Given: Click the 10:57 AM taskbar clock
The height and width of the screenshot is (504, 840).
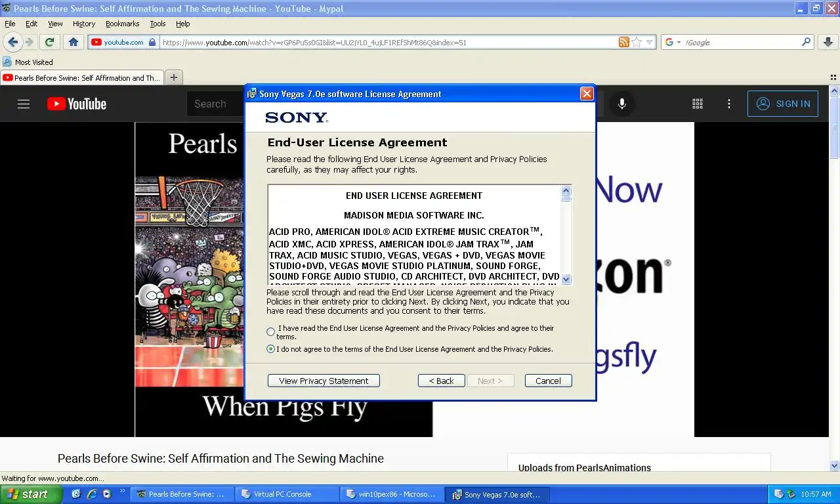Looking at the screenshot, I should click(x=816, y=494).
